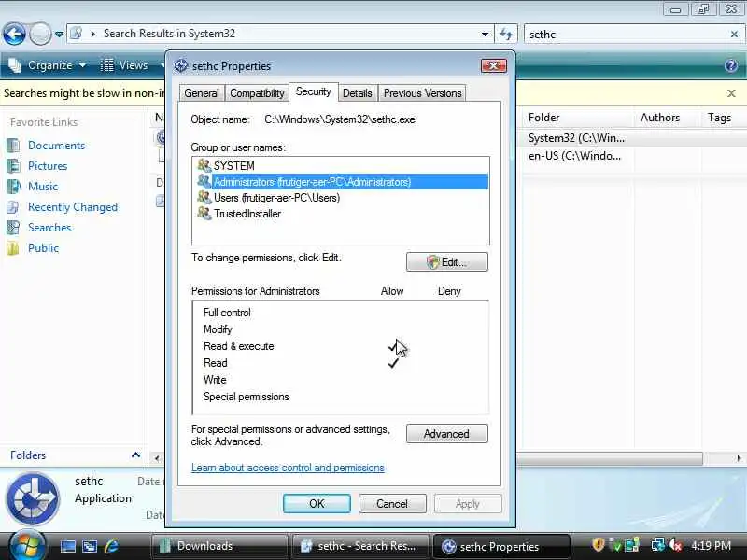Viewport: 747px width, 560px height.
Task: Select the en-US (C:\Windo... folder cell
Action: coord(574,156)
